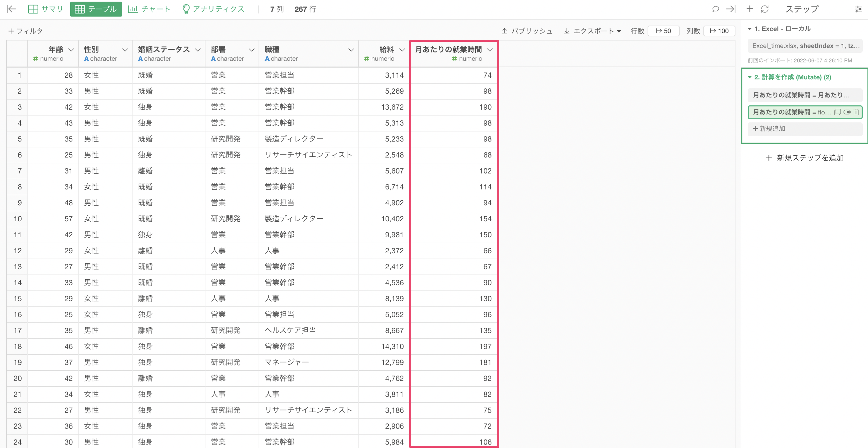
Task: Collapse step 2. 計算を作成 (Mutate)
Action: [750, 77]
